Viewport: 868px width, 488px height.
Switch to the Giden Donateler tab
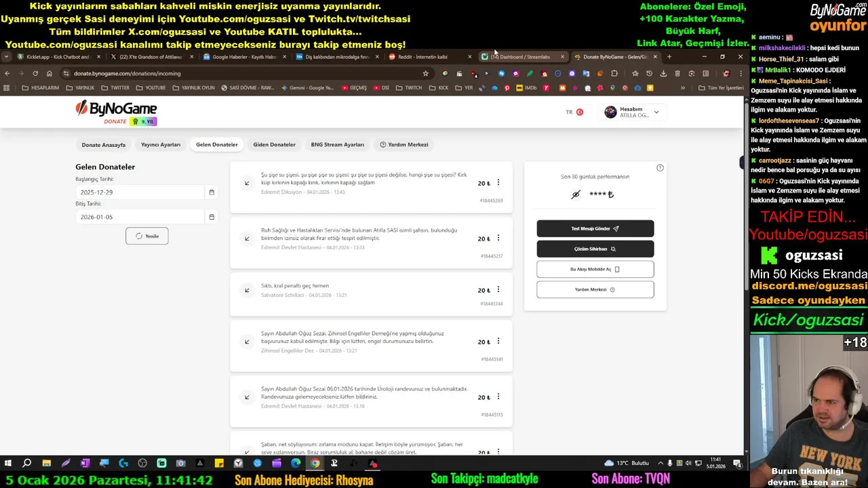[274, 144]
